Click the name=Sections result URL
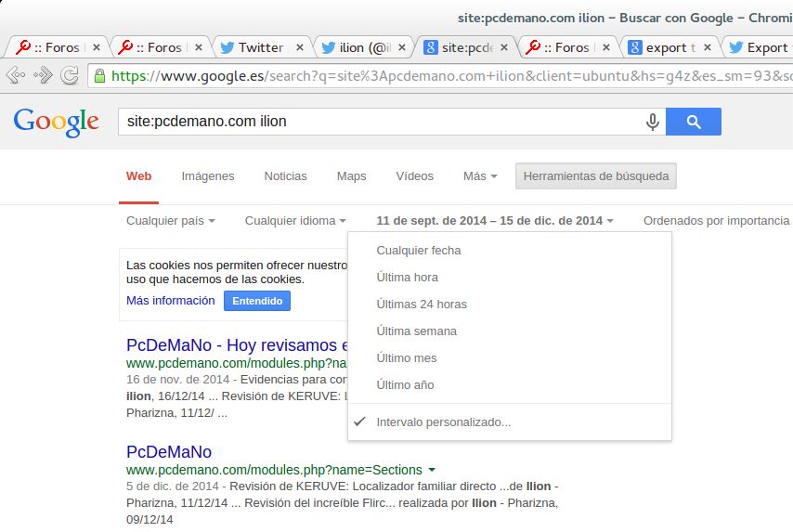Screen dimensions: 793x532 tap(274, 470)
